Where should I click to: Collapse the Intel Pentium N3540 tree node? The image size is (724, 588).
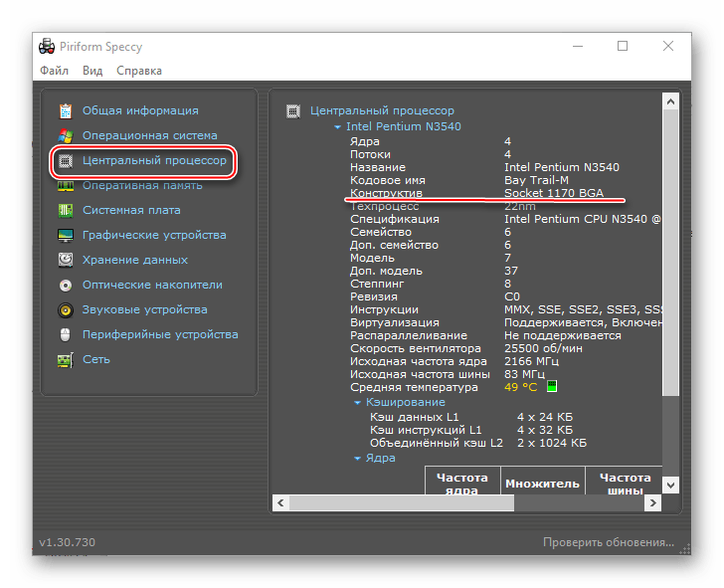pos(338,127)
